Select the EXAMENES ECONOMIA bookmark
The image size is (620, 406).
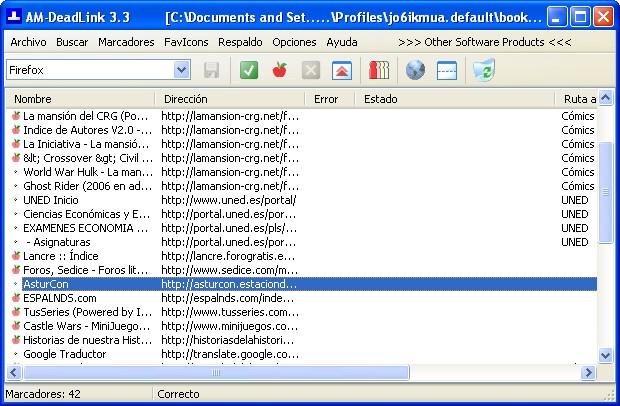(85, 228)
